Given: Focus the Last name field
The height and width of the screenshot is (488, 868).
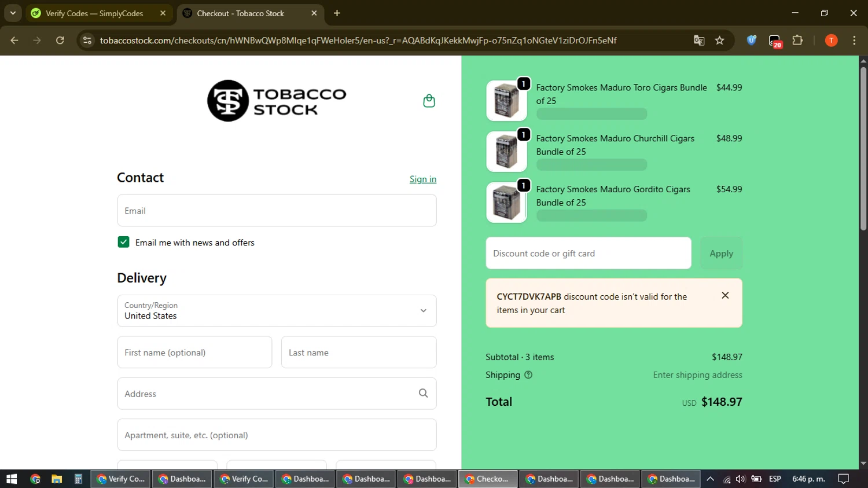Looking at the screenshot, I should tap(359, 352).
